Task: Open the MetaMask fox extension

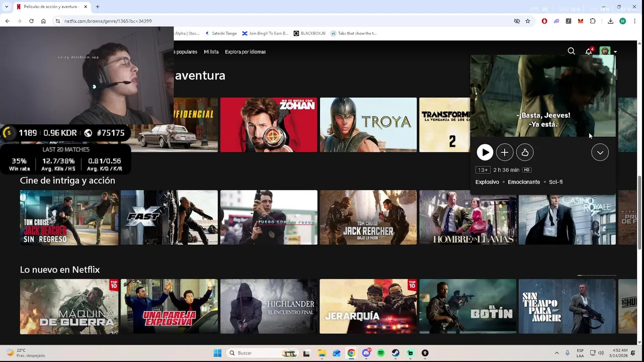Action: tap(581, 21)
